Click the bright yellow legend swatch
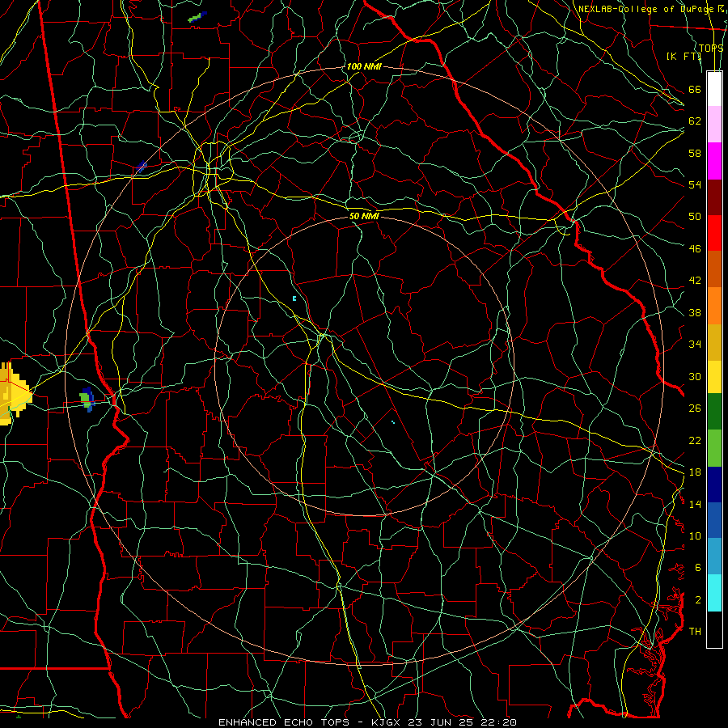Screen dimensions: 728x728 714,376
